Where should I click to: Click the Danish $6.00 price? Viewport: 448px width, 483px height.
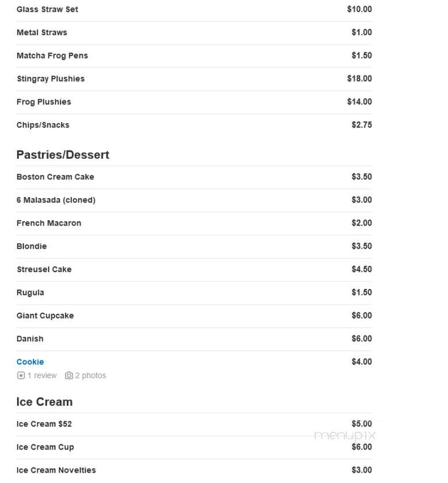click(362, 339)
